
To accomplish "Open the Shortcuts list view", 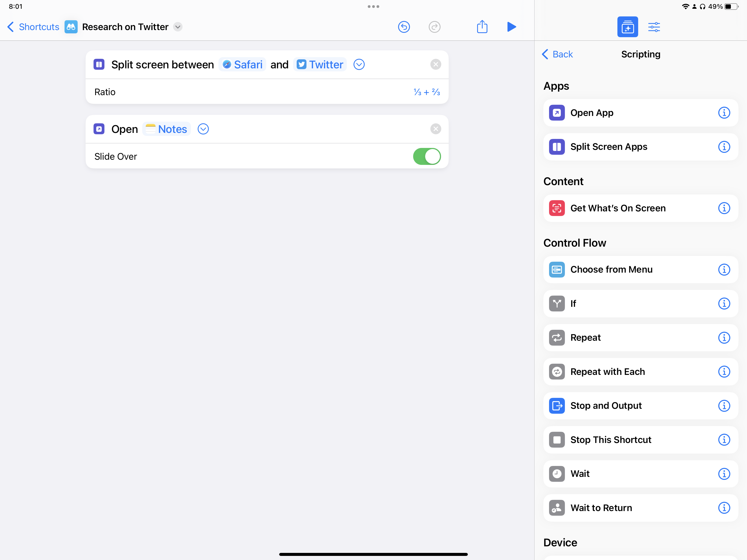I will tap(32, 27).
